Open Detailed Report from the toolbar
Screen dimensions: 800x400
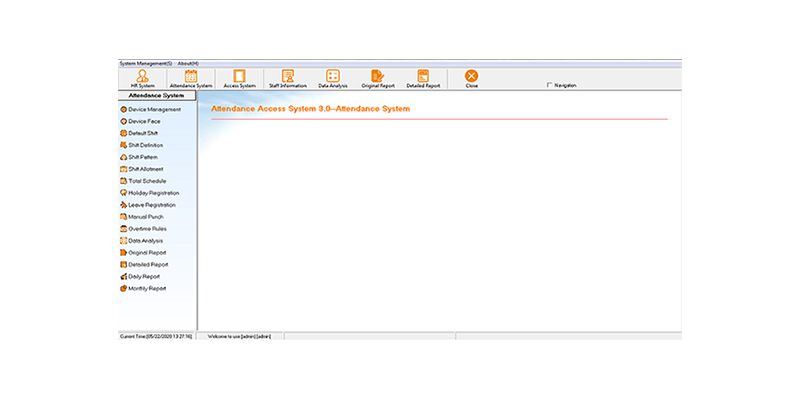[423, 79]
